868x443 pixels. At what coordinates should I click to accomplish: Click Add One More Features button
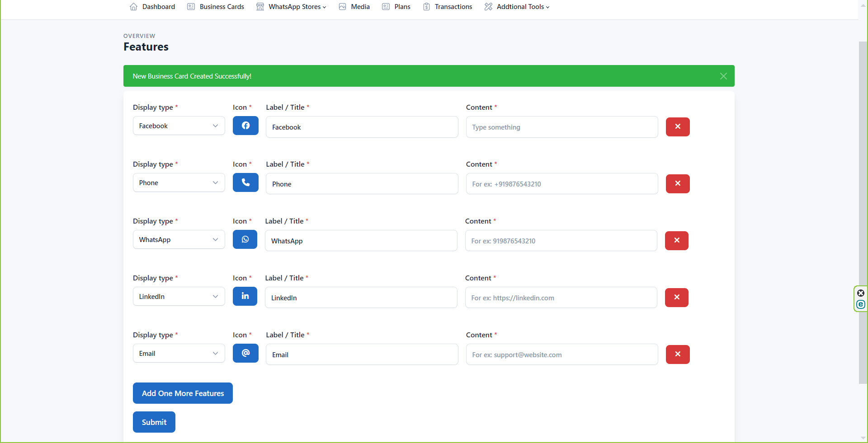pos(183,393)
